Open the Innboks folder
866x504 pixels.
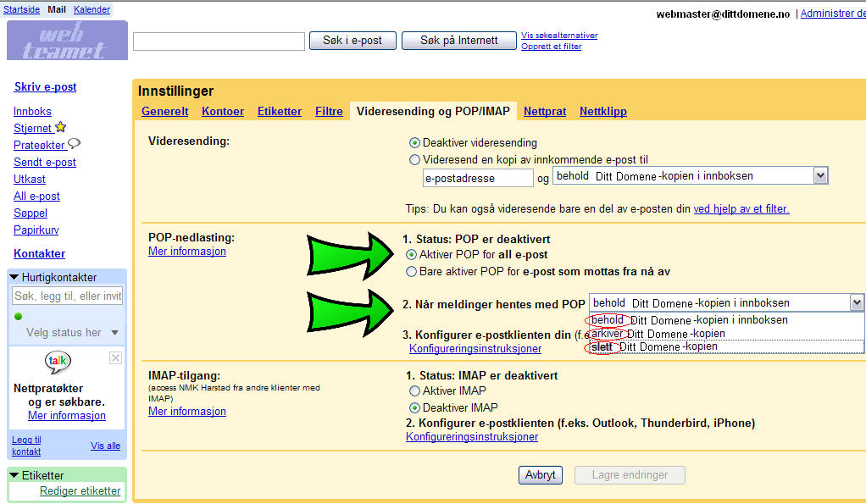click(32, 112)
